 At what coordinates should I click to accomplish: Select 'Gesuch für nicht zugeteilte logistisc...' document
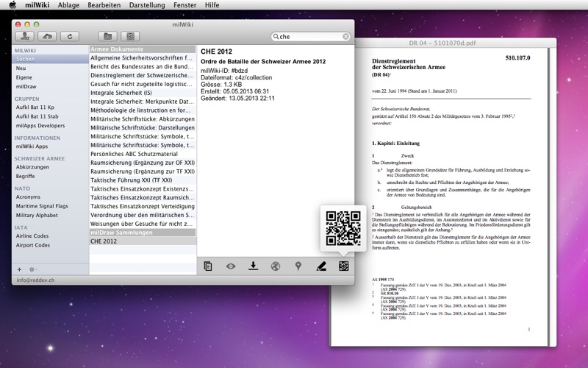143,84
